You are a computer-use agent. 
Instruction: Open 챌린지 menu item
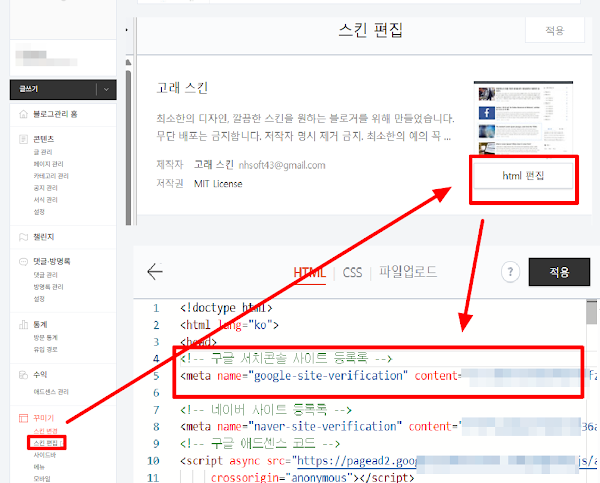click(43, 237)
